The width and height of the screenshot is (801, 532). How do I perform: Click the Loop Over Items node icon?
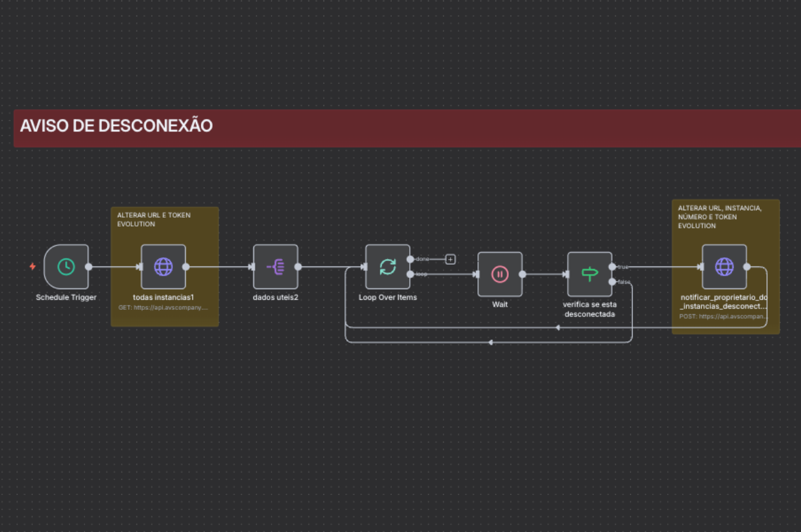387,267
